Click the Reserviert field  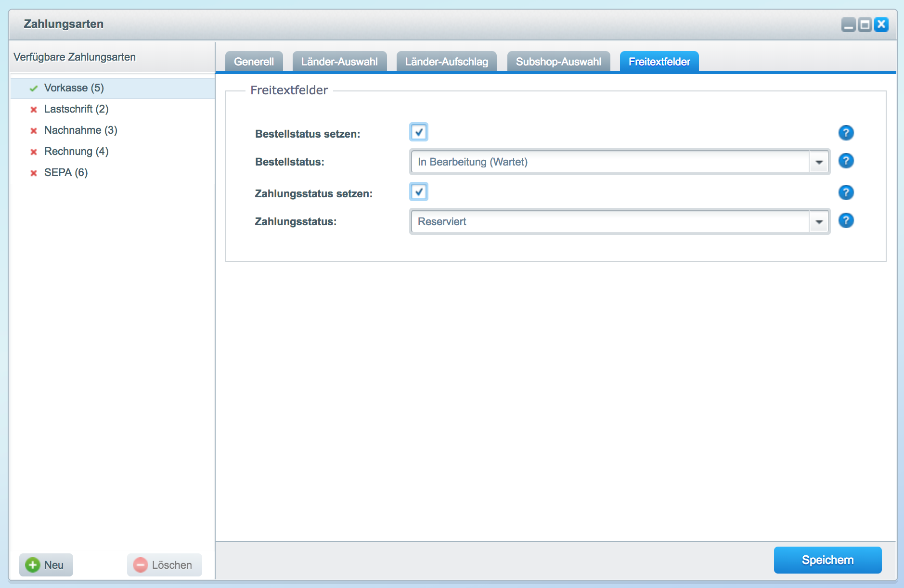pyautogui.click(x=610, y=222)
